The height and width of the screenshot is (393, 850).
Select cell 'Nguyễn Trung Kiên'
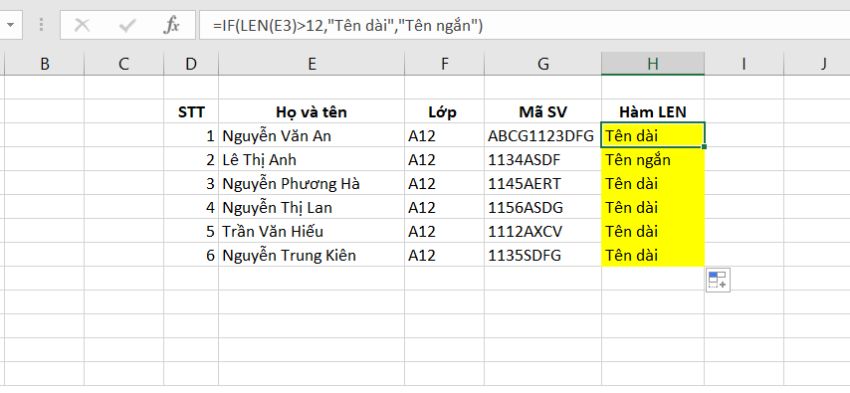[x=311, y=255]
